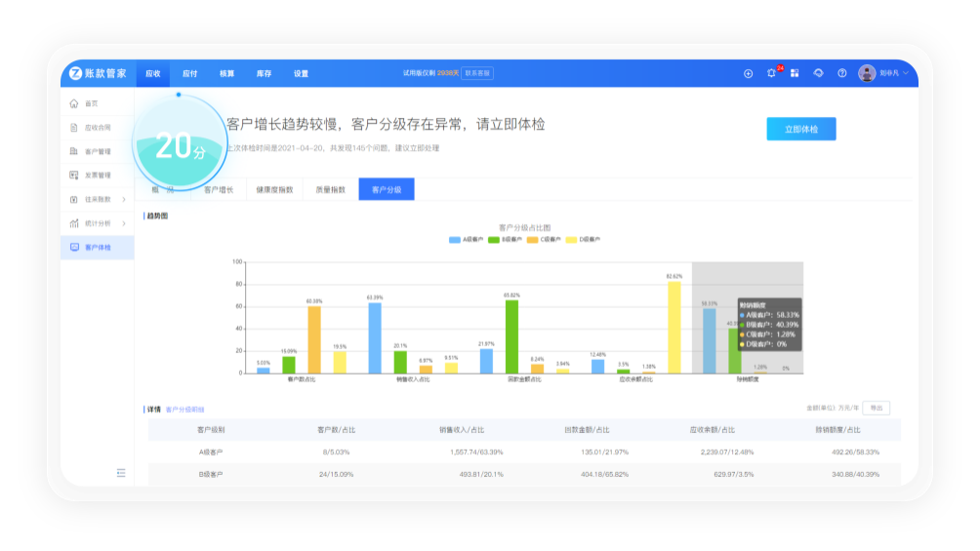Open the apps grid icon in header
This screenshot has height=551, width=980.
coord(795,73)
